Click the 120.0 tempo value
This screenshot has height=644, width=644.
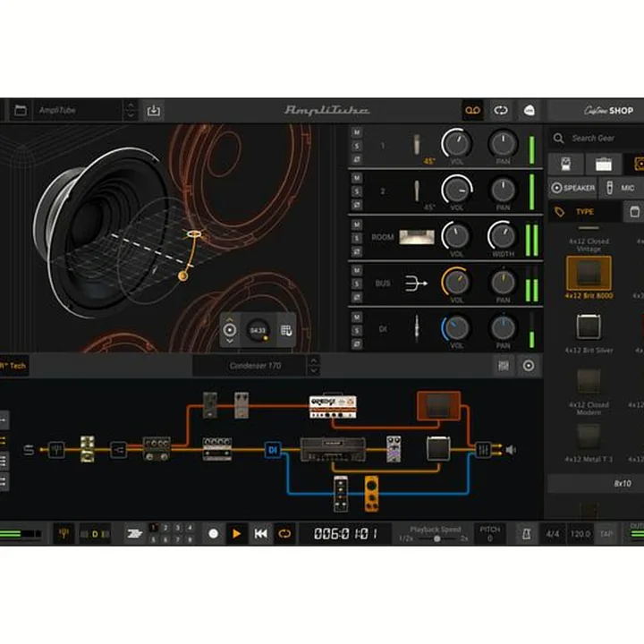click(x=580, y=533)
